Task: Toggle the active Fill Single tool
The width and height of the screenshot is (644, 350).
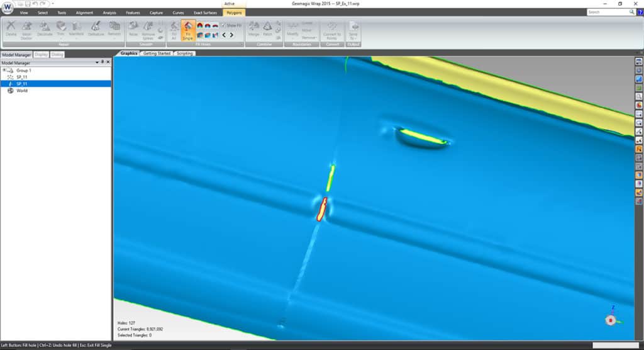Action: pyautogui.click(x=187, y=30)
